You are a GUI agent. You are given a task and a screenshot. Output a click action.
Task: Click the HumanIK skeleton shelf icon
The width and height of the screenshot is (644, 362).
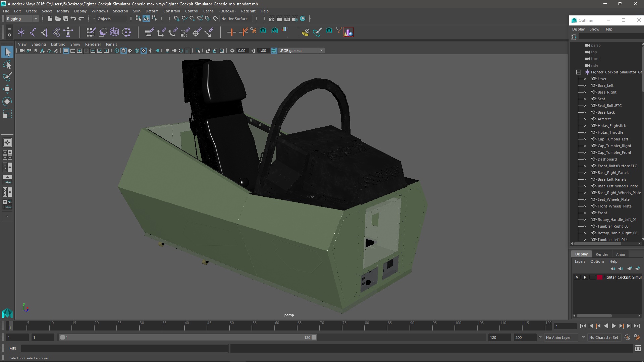pos(68,32)
